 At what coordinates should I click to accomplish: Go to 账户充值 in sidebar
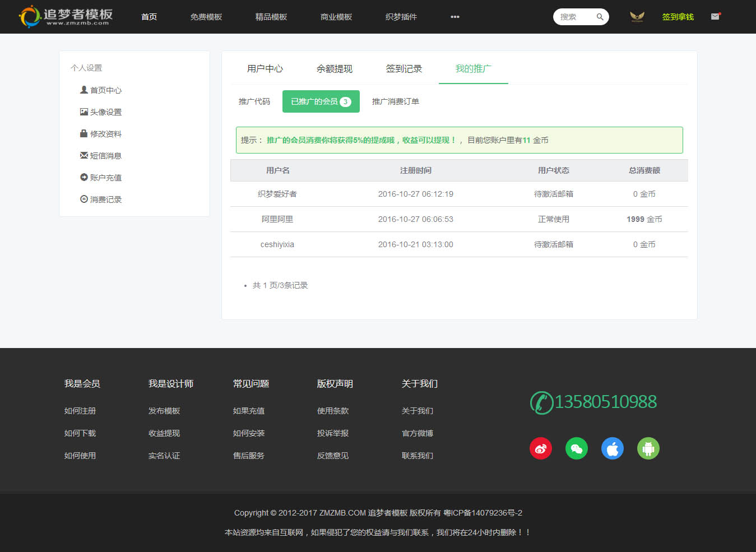pyautogui.click(x=105, y=178)
